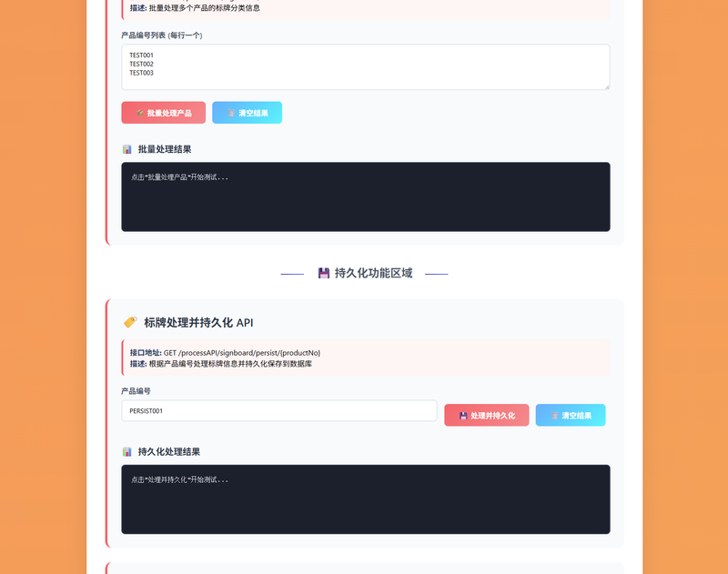Image resolution: width=728 pixels, height=574 pixels.
Task: Click the 持久化功能区域 section heading
Action: tap(373, 273)
